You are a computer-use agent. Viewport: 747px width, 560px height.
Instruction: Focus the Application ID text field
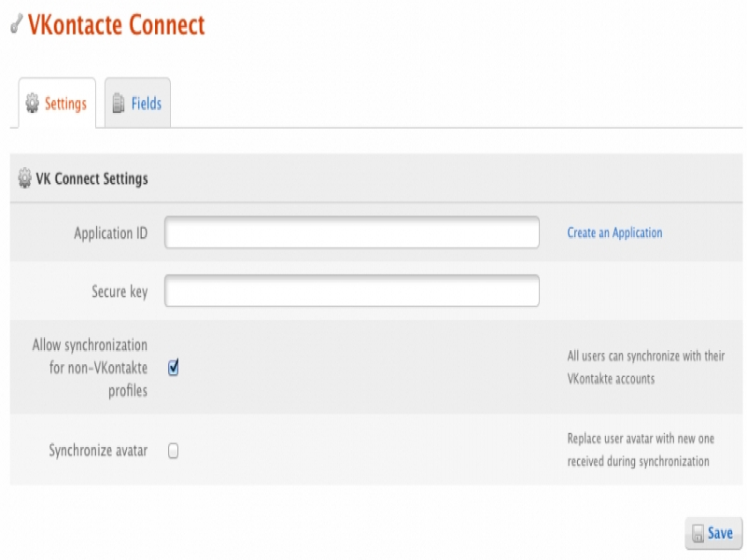click(x=352, y=232)
